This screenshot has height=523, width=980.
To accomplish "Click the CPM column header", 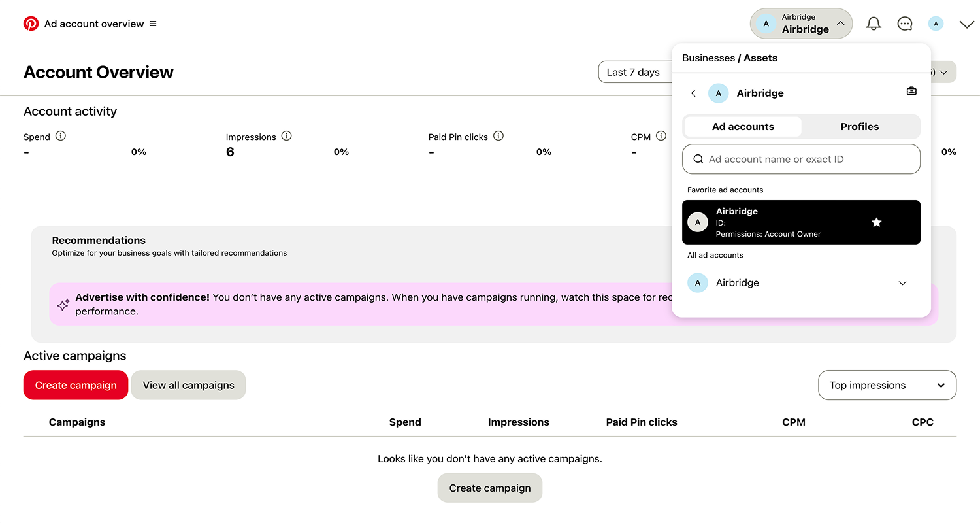I will pos(794,422).
